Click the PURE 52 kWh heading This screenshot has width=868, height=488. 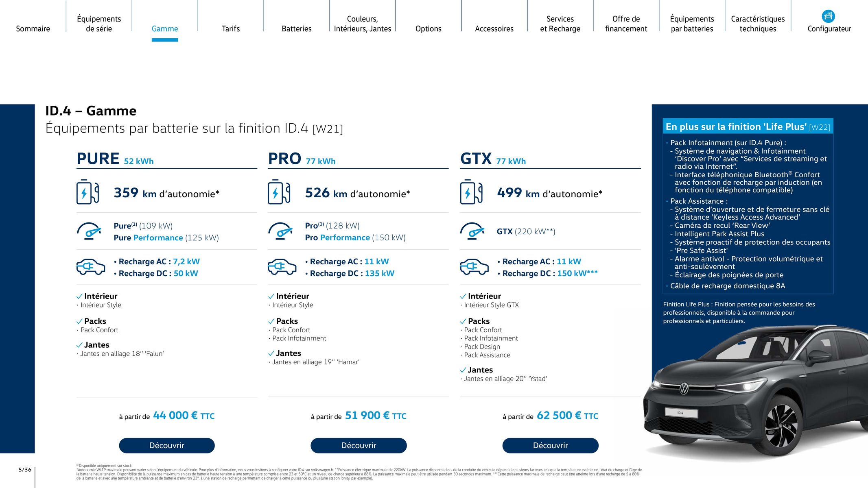115,159
